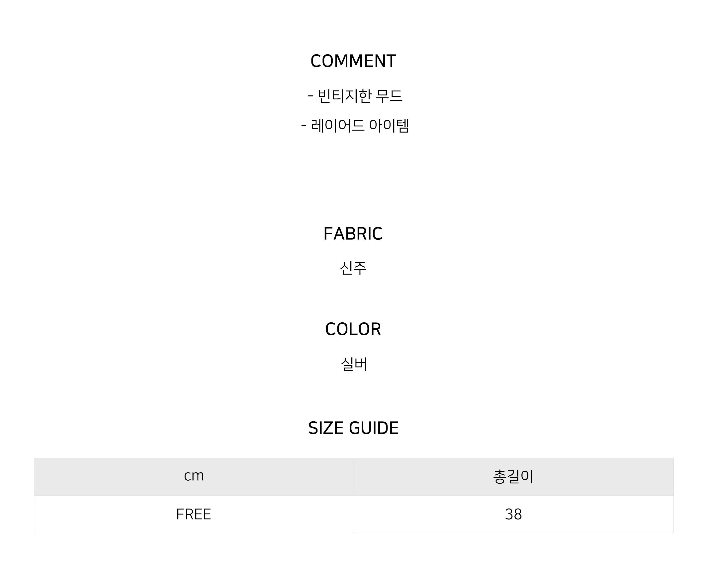This screenshot has width=707, height=588.
Task: Click the COMMENT heading
Action: pos(353,61)
